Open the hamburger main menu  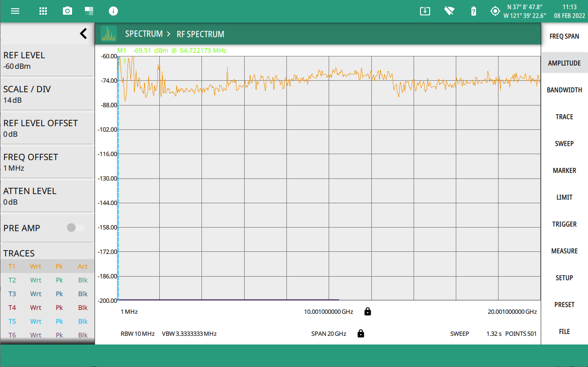[15, 11]
